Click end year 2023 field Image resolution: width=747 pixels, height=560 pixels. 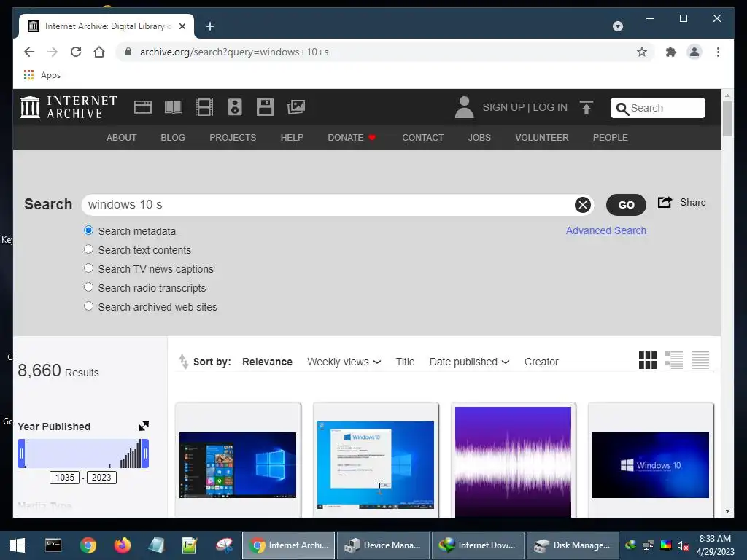point(101,477)
